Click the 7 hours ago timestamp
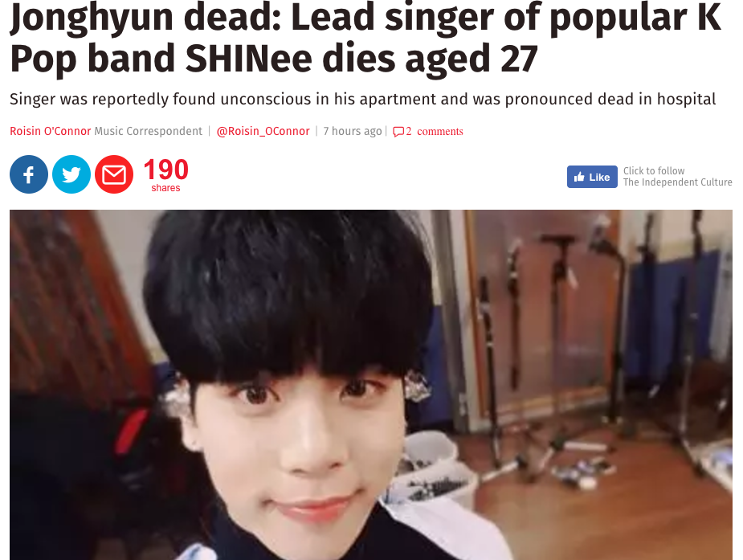743x560 pixels. point(353,131)
